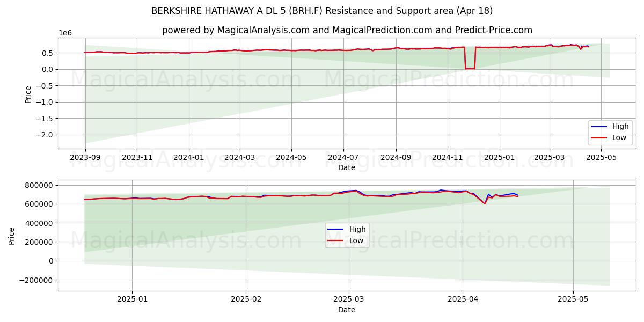
Task: Select 'Low' in the upper chart legend
Action: (x=619, y=138)
